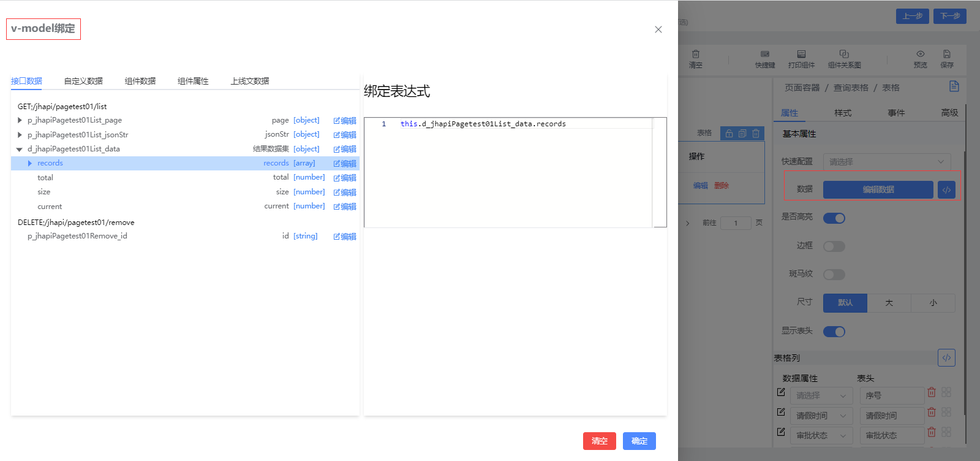This screenshot has height=461, width=980.
Task: Select the 大 size option
Action: pyautogui.click(x=889, y=303)
